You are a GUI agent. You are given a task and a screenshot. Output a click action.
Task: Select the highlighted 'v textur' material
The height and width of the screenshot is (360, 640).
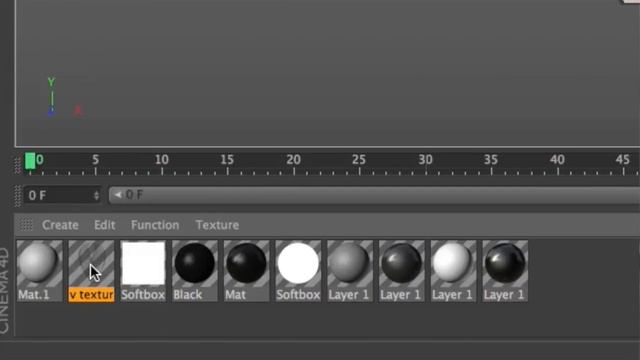tap(91, 271)
